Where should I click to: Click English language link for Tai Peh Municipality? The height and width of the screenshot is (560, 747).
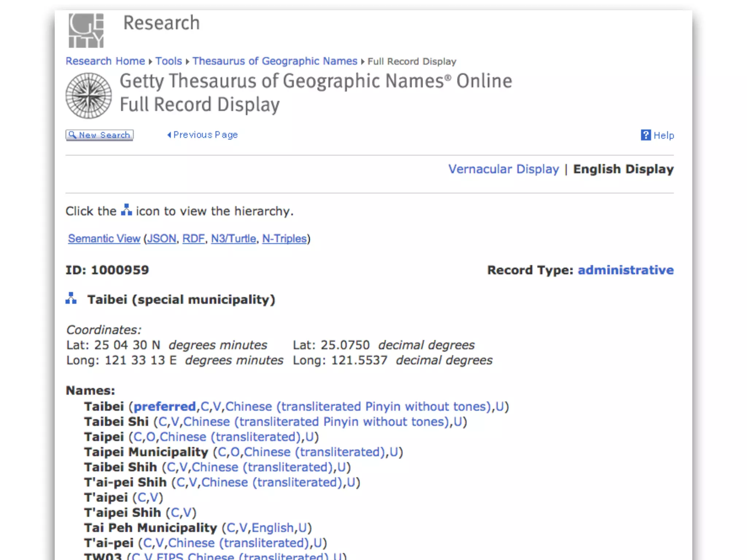point(272,528)
